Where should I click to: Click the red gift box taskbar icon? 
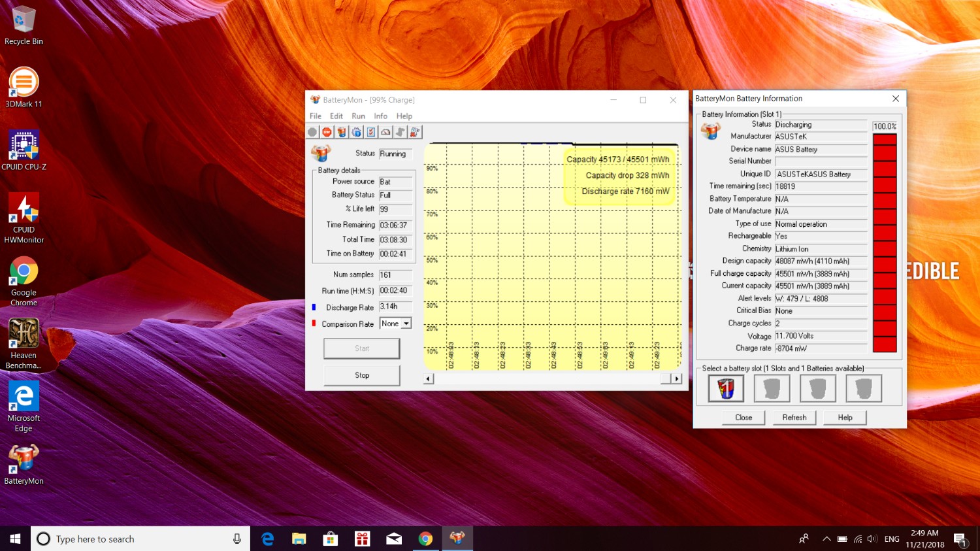pyautogui.click(x=362, y=539)
